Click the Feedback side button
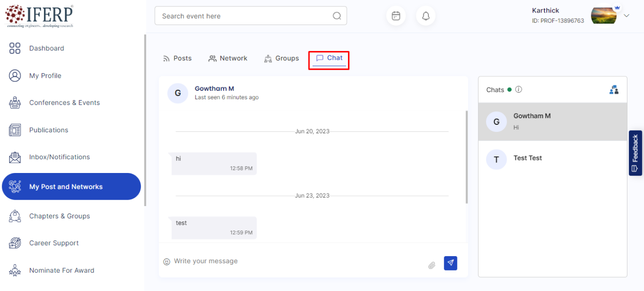 (635, 153)
